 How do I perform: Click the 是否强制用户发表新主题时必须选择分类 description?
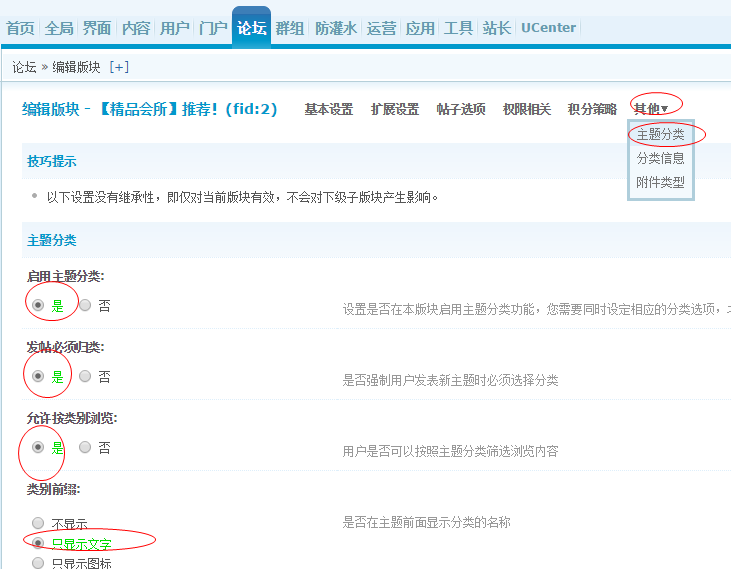click(450, 380)
